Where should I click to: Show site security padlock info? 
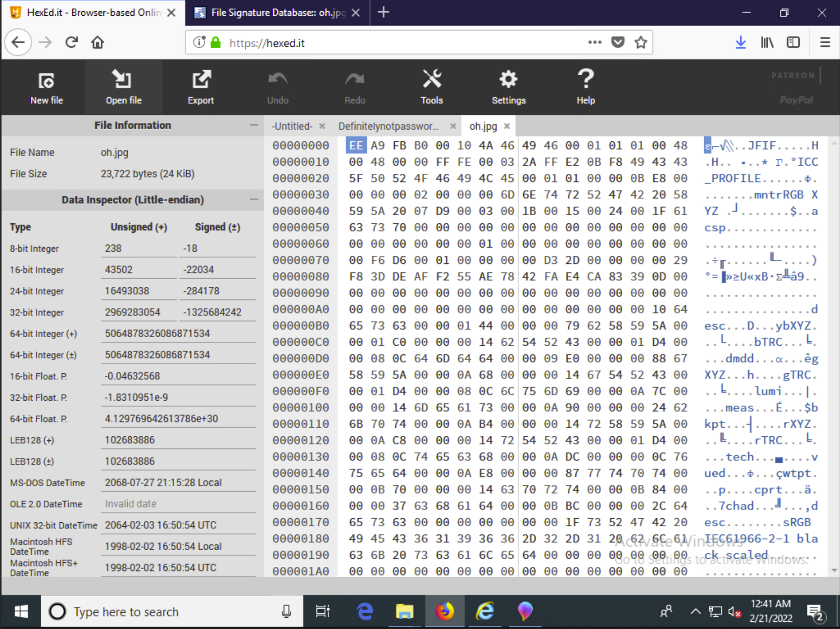pyautogui.click(x=216, y=42)
